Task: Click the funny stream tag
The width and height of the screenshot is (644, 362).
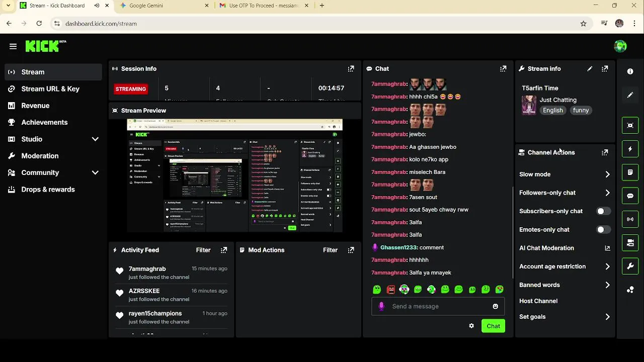Action: tap(581, 110)
